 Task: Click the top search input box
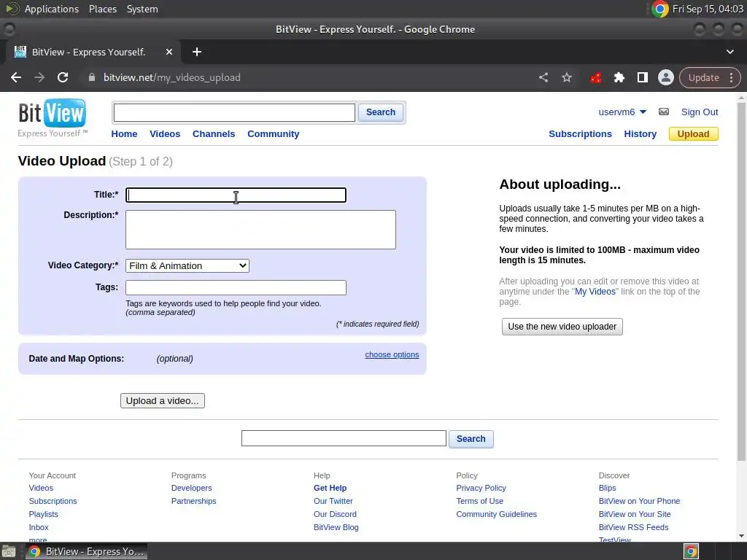[x=234, y=112]
